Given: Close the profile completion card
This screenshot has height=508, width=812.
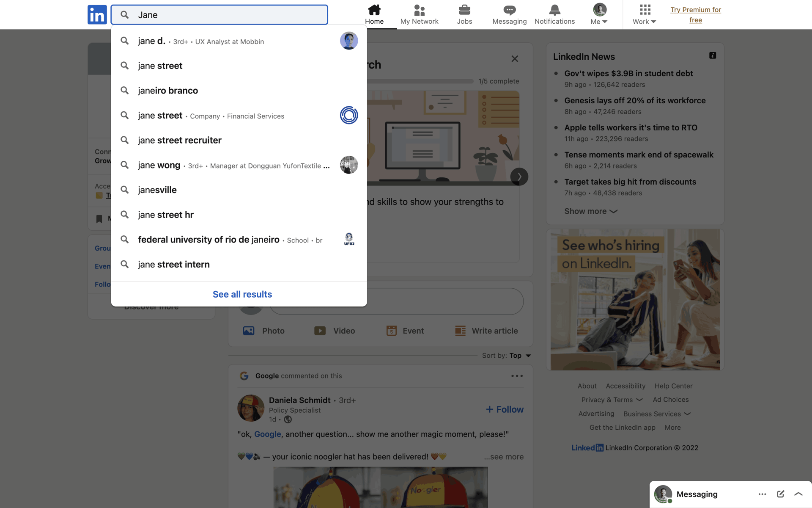Looking at the screenshot, I should click(515, 59).
